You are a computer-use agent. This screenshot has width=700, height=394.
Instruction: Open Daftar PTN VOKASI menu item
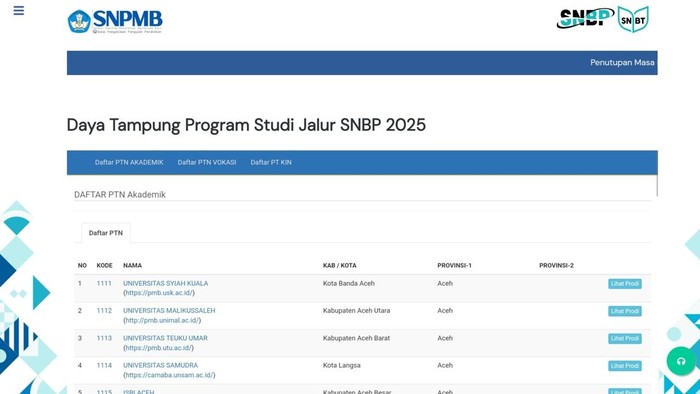point(207,162)
